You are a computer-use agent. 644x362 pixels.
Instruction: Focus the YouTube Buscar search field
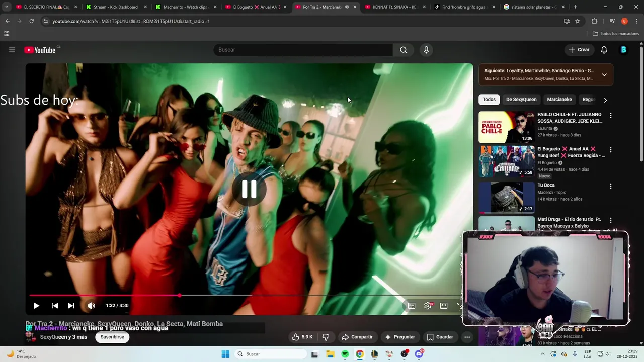[303, 50]
